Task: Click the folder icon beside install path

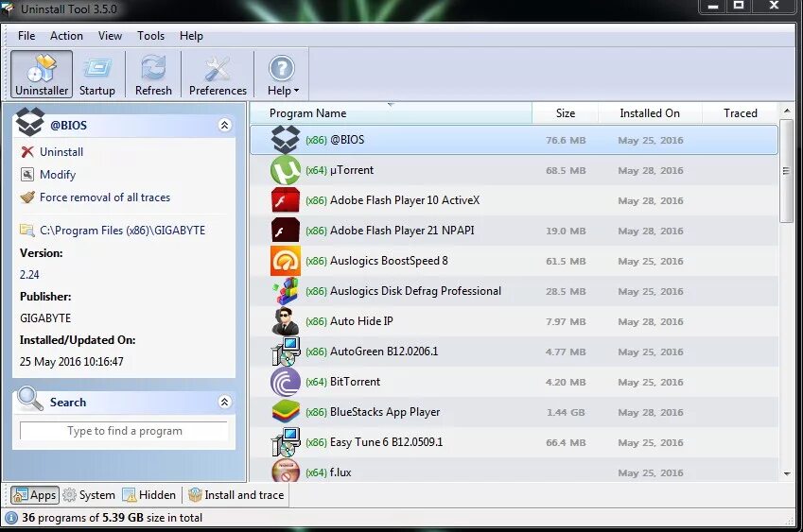Action: coord(27,230)
